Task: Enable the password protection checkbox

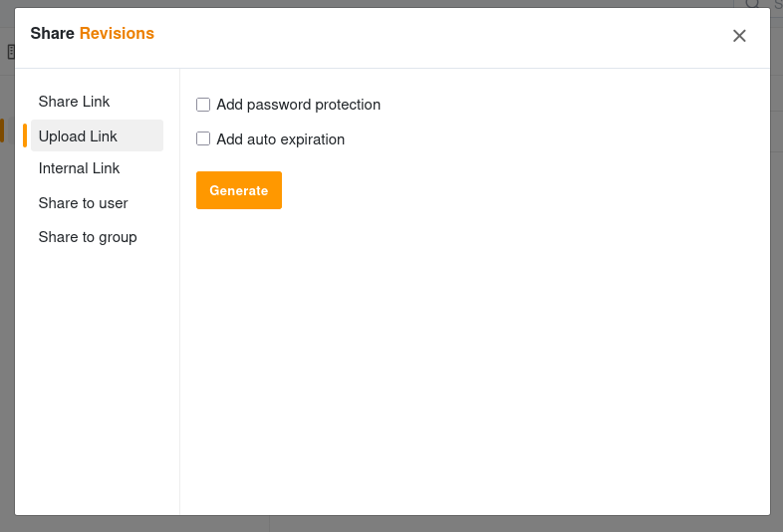Action: click(203, 105)
